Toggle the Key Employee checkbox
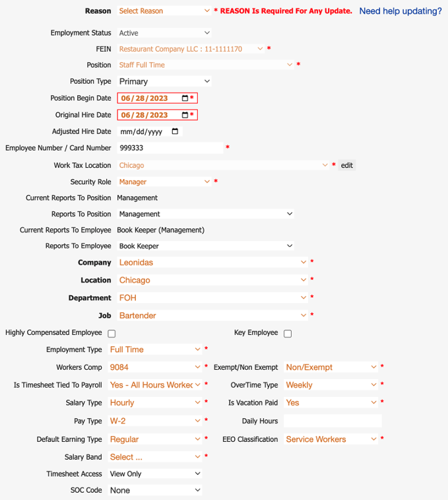 pos(288,334)
